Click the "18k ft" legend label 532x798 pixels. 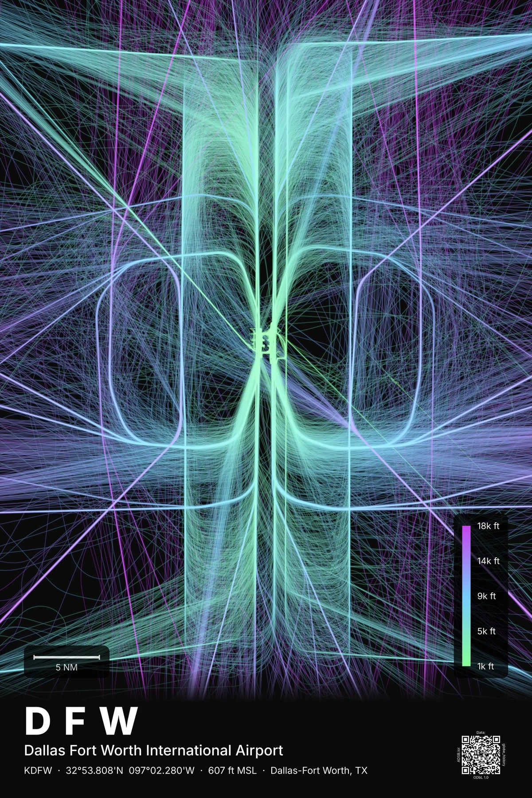pyautogui.click(x=488, y=526)
